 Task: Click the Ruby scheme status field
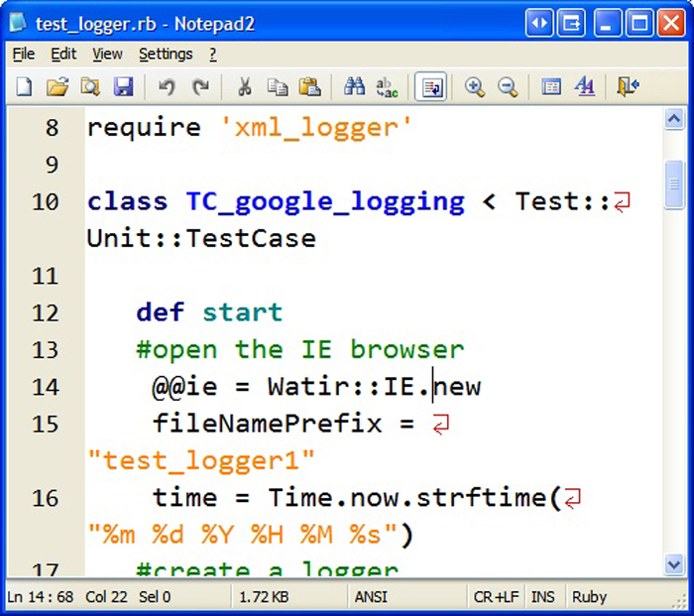[589, 596]
